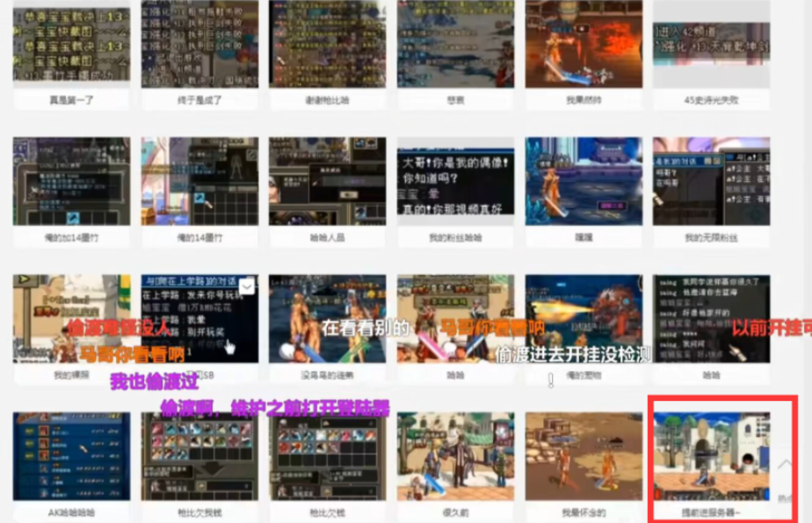The width and height of the screenshot is (812, 523).
Task: Open the dark chat-log thumbnail captioned 哈哈
Action: click(711, 318)
